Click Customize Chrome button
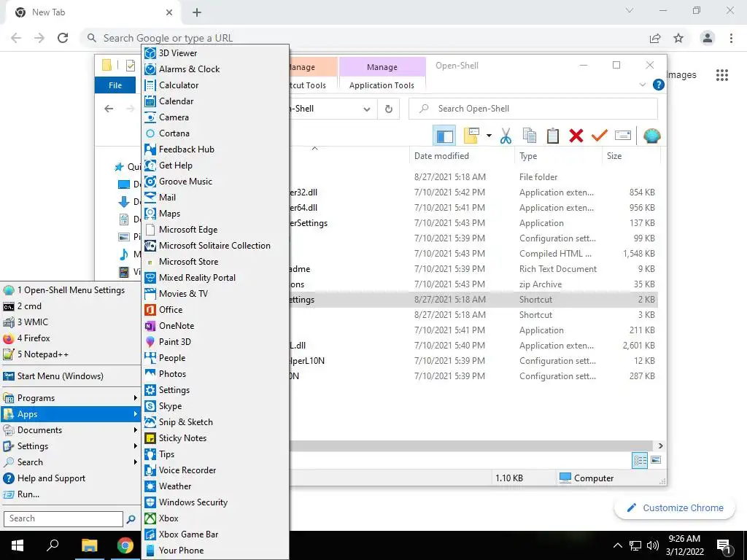The image size is (747, 560). (675, 508)
